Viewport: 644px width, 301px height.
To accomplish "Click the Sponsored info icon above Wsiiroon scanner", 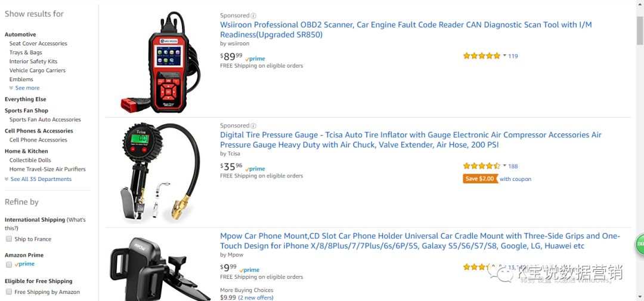I will [x=253, y=16].
